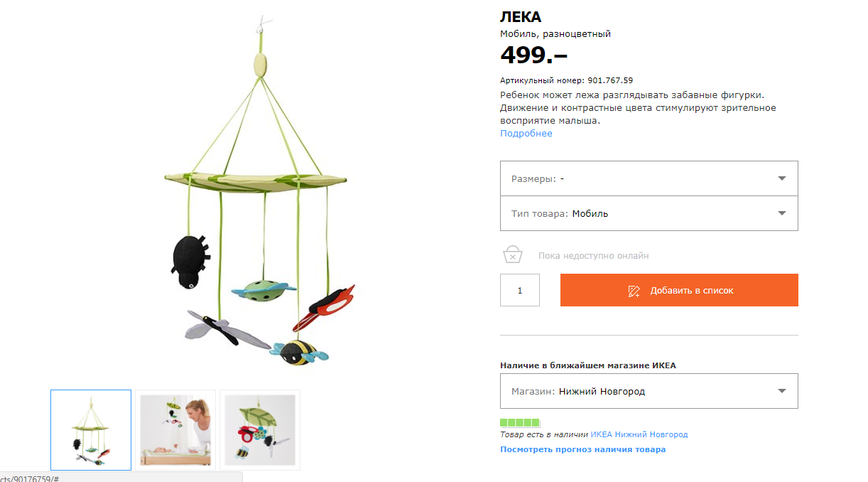
Task: View the close-up leaf mobile thumbnail
Action: [x=260, y=430]
